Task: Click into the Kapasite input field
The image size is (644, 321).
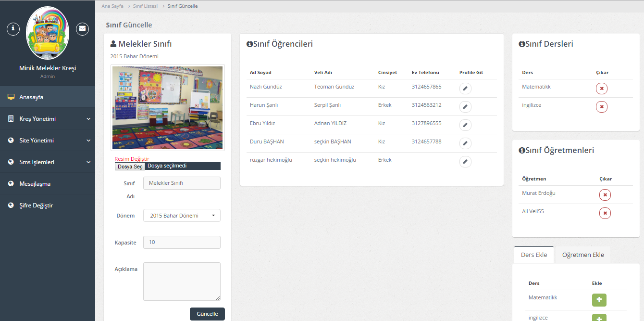Action: pyautogui.click(x=182, y=243)
